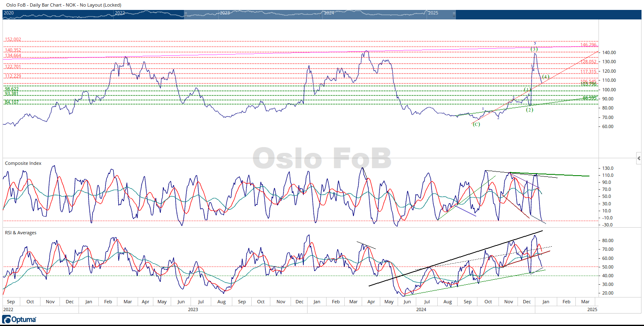
Task: Click the 122.701 price level label
Action: 13,67
